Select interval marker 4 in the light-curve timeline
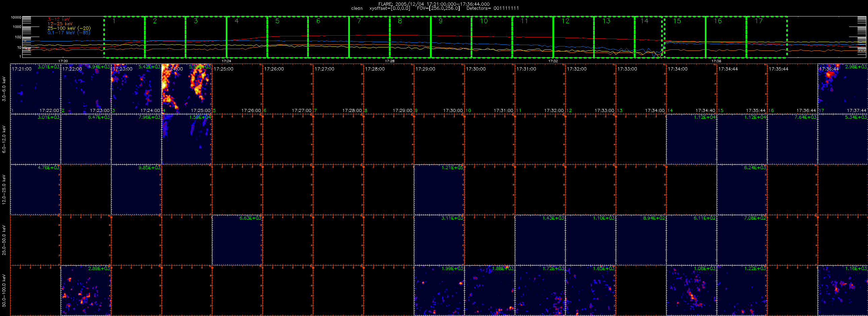 (x=237, y=21)
